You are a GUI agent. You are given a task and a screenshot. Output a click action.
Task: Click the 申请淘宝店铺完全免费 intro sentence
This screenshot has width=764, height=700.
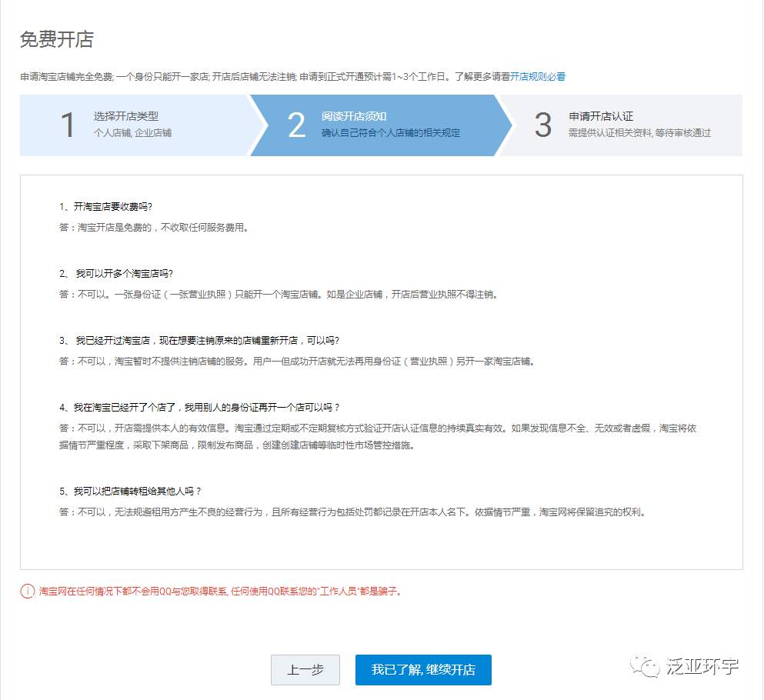coord(292,76)
